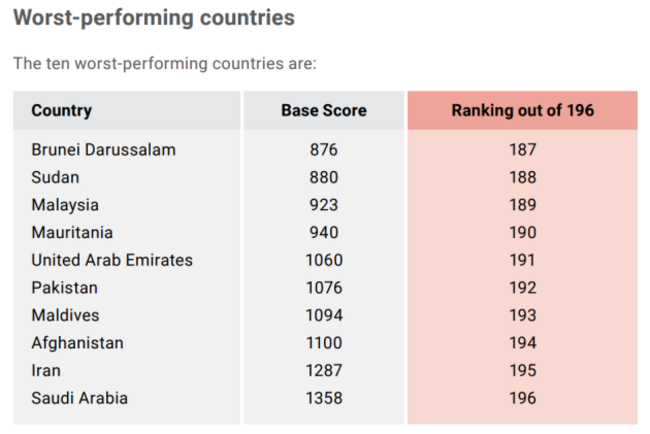Click 'The ten worst-performing countries are:' text

[164, 64]
